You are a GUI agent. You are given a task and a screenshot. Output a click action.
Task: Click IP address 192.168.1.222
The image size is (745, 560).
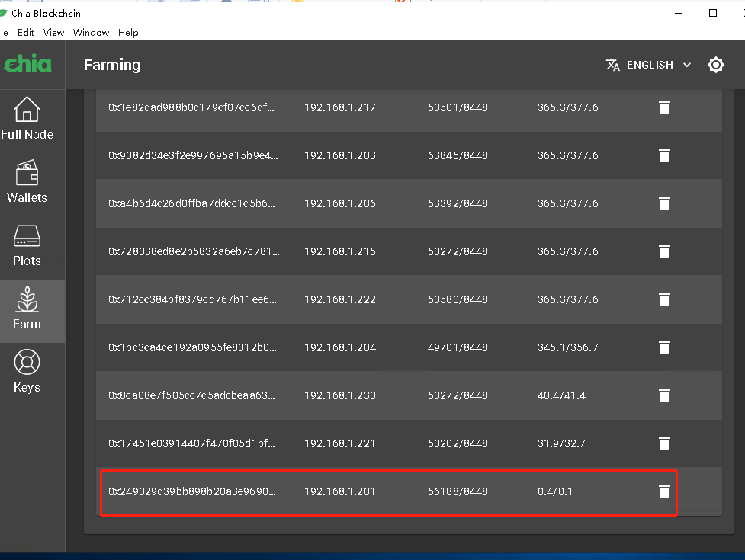click(x=340, y=299)
